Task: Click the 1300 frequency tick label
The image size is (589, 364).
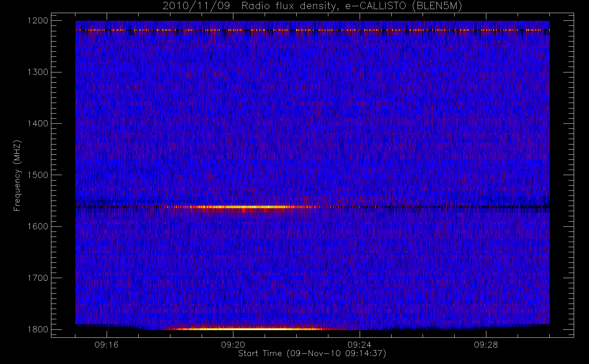Action: [x=38, y=72]
